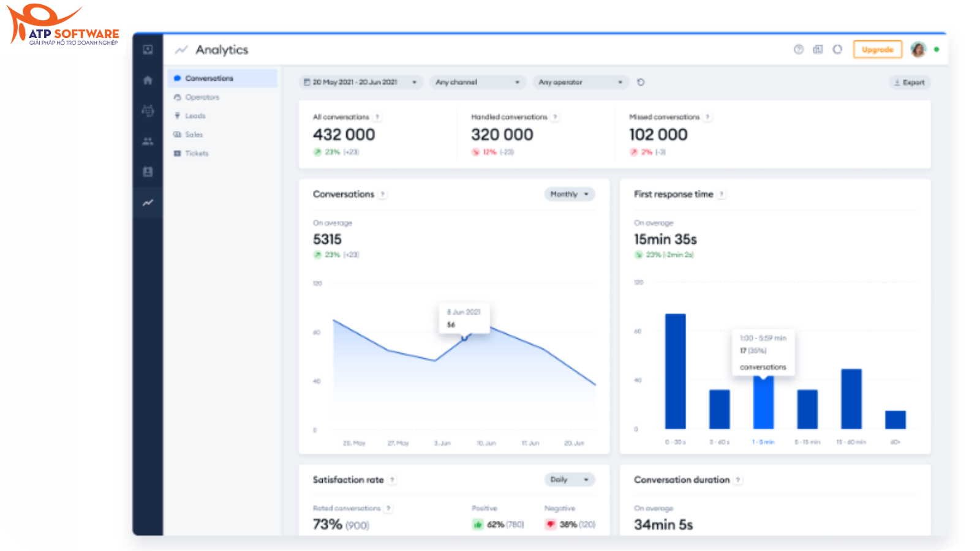Click info icon beside Rated conversations
The height and width of the screenshot is (551, 980).
coord(388,508)
